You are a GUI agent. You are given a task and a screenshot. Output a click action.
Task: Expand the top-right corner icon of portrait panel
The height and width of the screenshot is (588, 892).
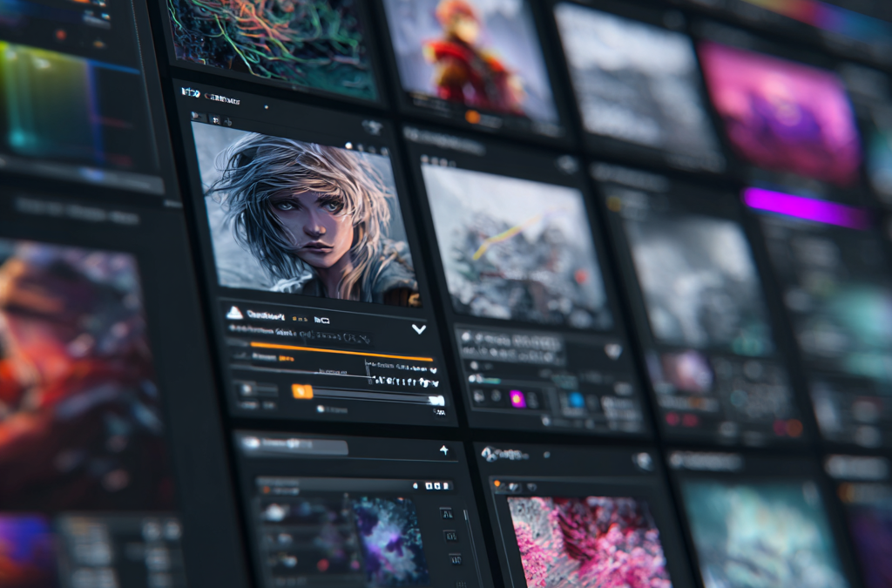click(373, 127)
